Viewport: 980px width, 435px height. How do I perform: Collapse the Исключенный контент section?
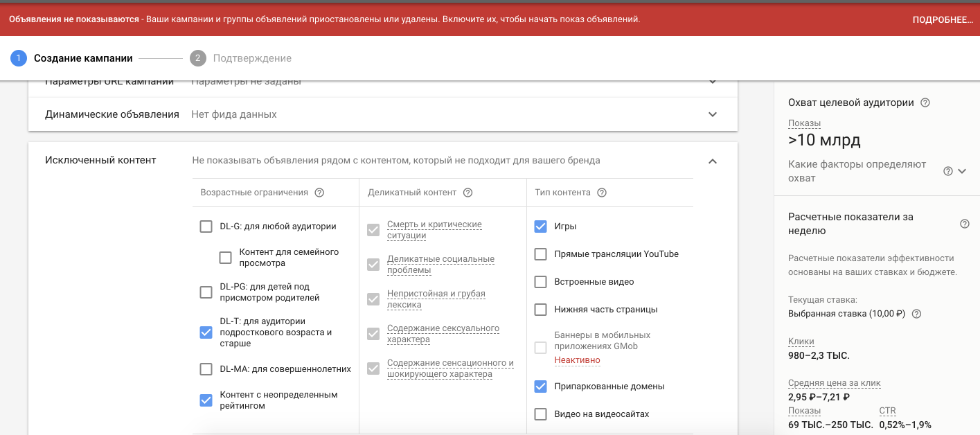point(713,161)
